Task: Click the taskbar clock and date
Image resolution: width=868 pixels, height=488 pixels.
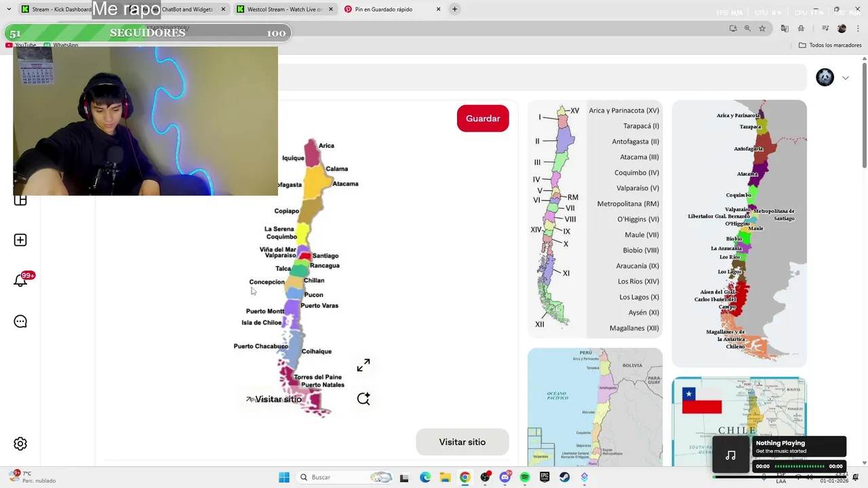Action: (x=834, y=478)
